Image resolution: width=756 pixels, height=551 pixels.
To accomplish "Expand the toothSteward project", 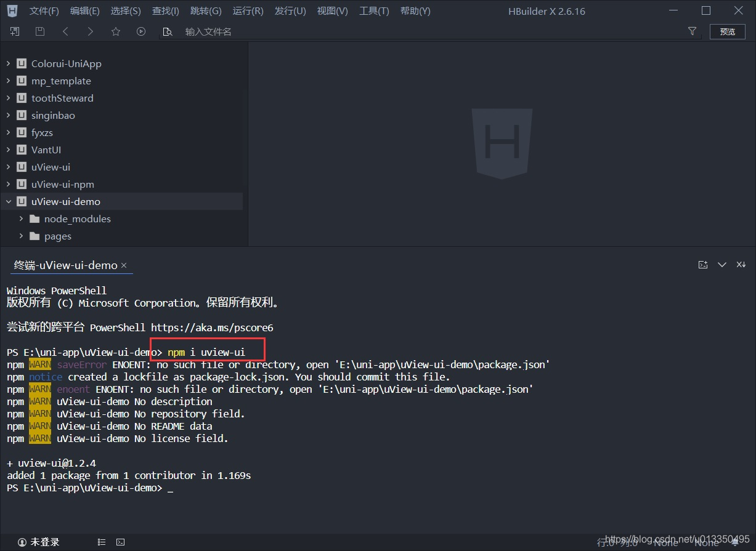I will click(x=9, y=98).
